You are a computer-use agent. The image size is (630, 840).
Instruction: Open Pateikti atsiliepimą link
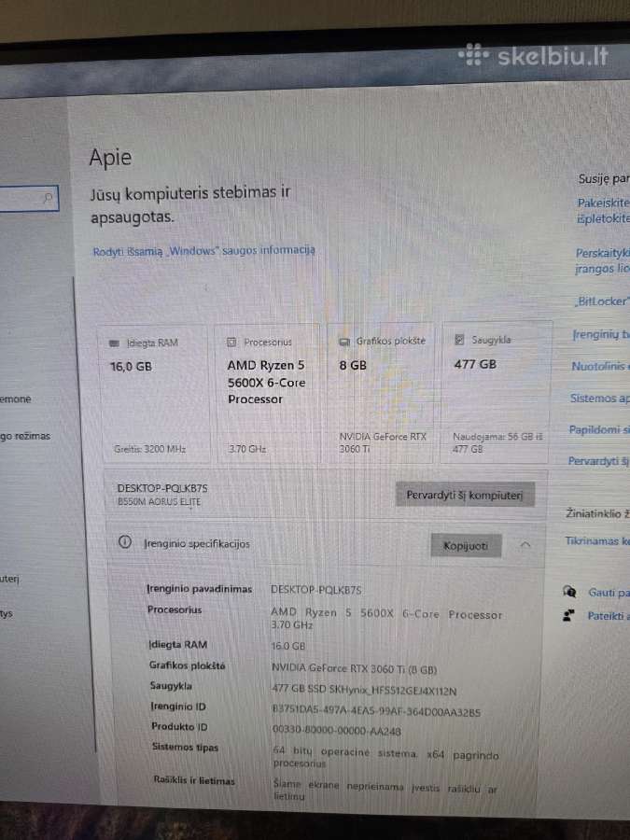609,616
